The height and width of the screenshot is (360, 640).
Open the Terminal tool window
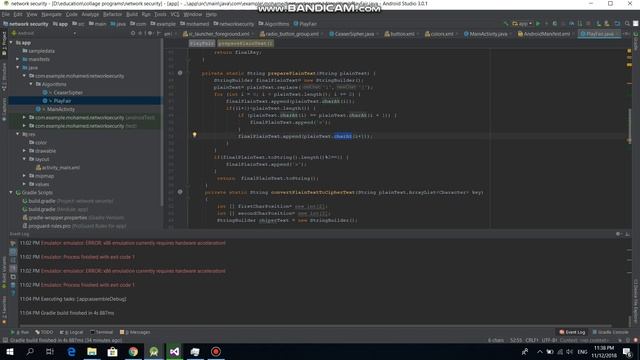(x=101, y=332)
